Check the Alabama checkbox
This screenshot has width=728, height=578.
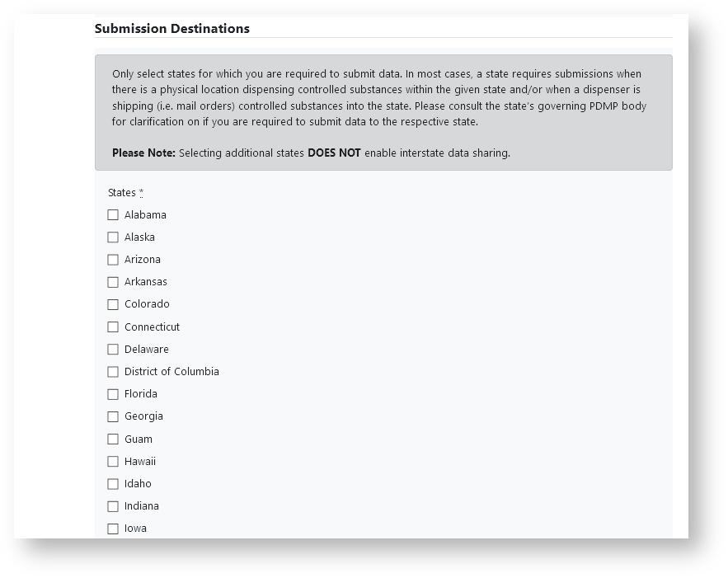[113, 215]
